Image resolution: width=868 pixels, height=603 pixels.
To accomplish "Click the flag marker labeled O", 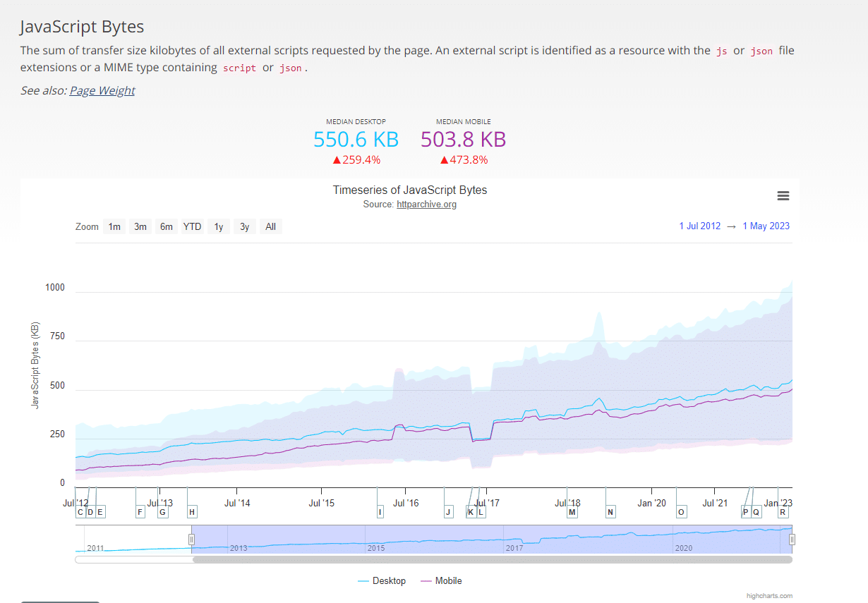I will click(x=681, y=512).
